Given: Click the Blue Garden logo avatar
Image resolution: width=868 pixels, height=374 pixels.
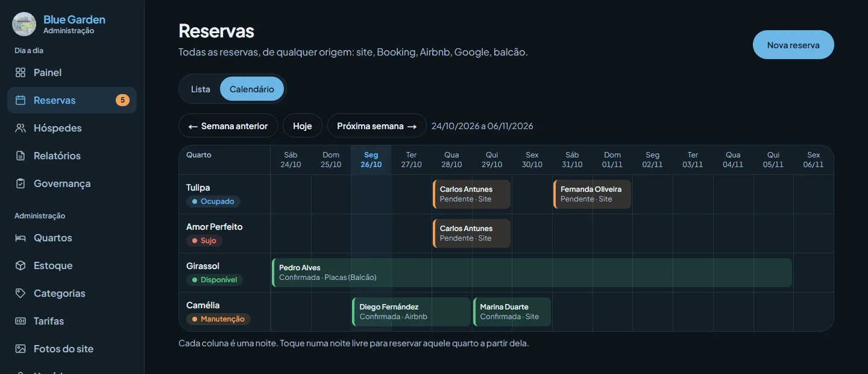Looking at the screenshot, I should (x=24, y=24).
